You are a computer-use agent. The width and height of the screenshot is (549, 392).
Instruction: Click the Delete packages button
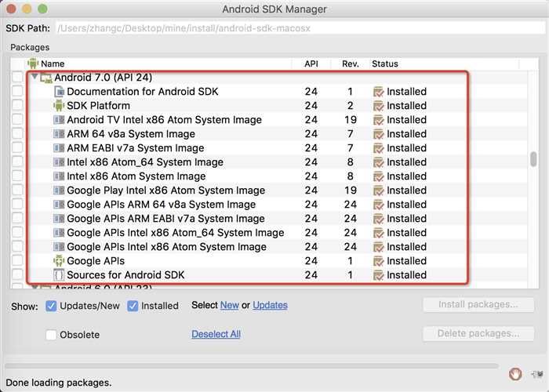click(478, 333)
